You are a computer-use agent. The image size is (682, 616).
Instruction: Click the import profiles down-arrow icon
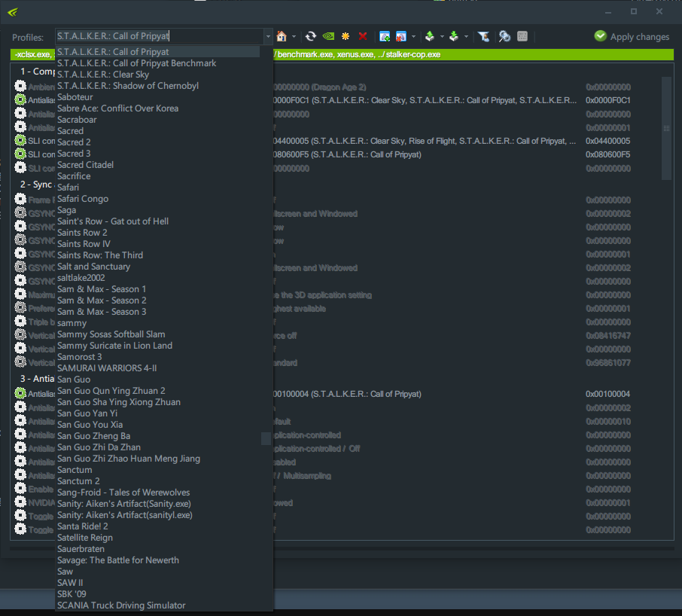454,37
